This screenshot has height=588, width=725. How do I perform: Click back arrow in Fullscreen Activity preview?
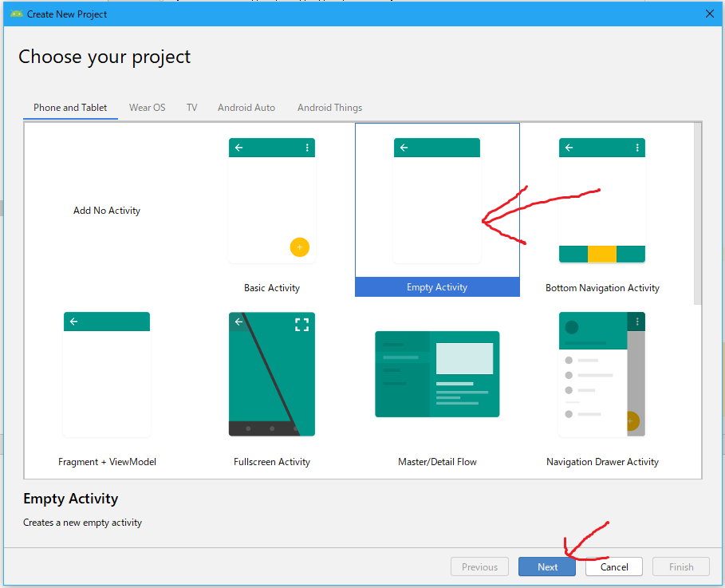point(238,322)
